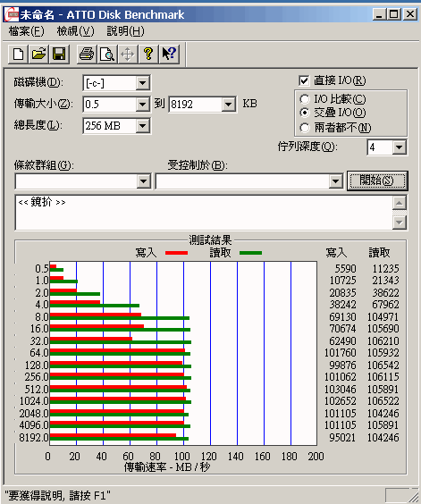
Task: Close the ATTO Disk Benchmark window
Action: click(x=410, y=14)
